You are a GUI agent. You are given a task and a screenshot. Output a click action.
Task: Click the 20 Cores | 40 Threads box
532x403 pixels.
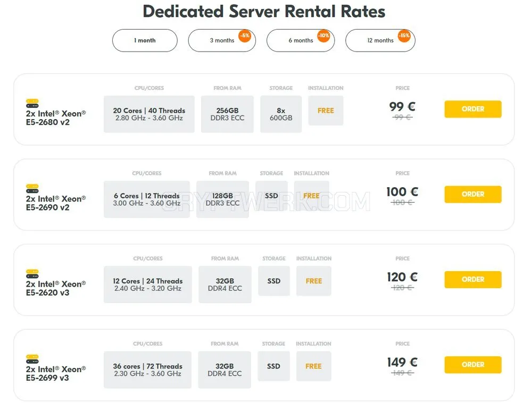149,114
